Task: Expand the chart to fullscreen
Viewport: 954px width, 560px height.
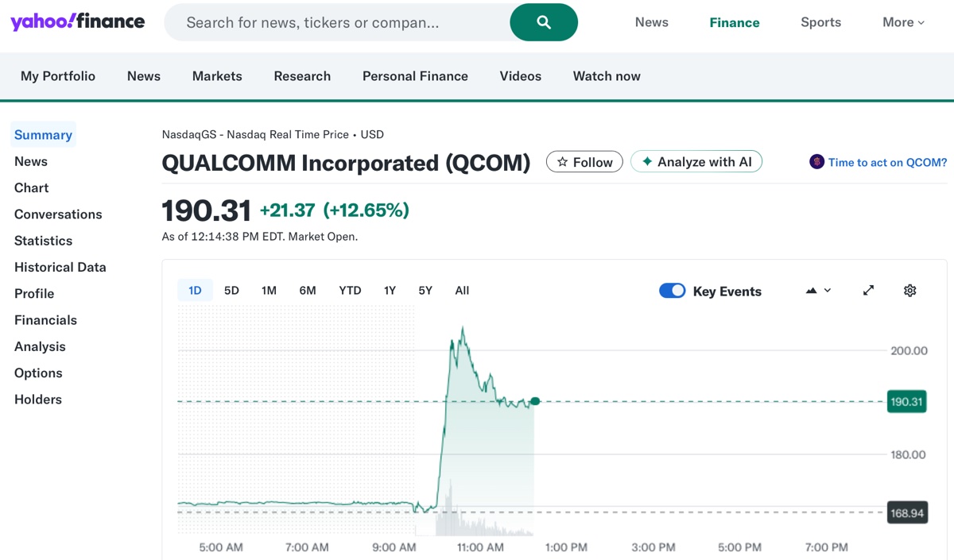Action: (868, 291)
